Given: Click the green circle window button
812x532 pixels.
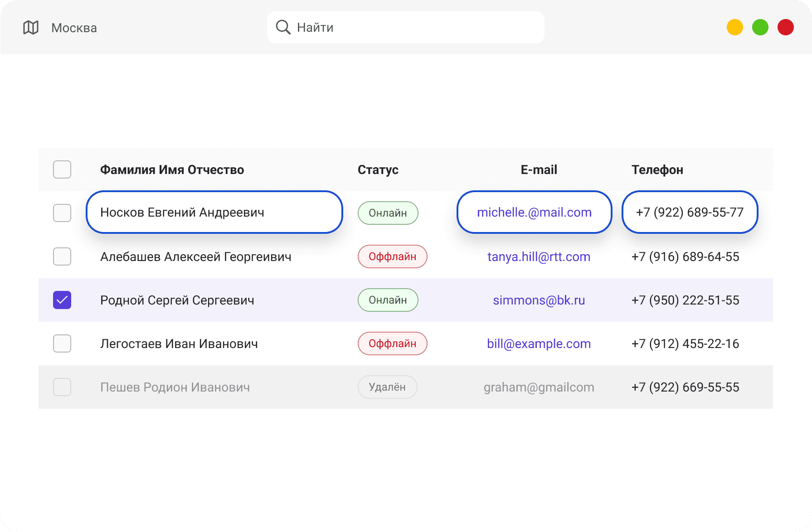Looking at the screenshot, I should pos(760,27).
